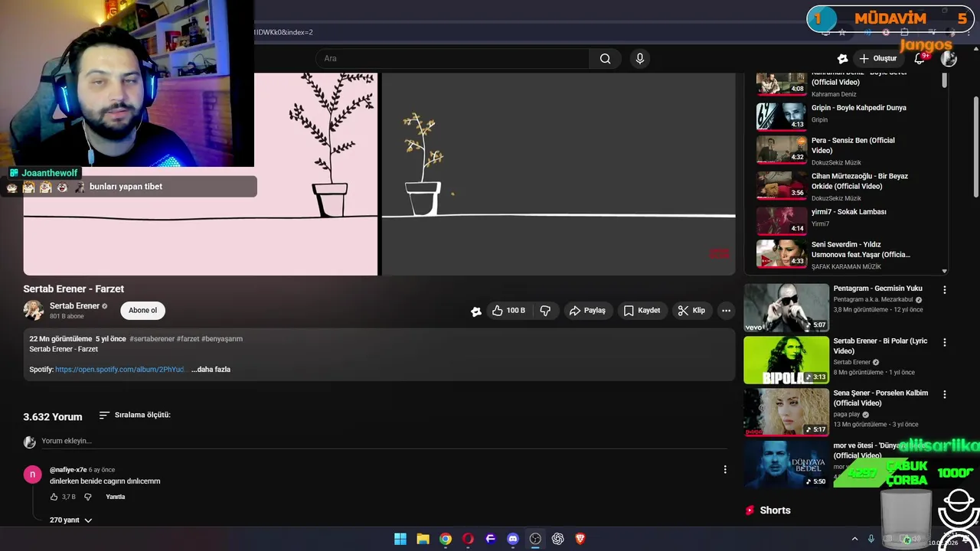
Task: Open options menu for the @nafiye-x7e comment
Action: click(725, 469)
